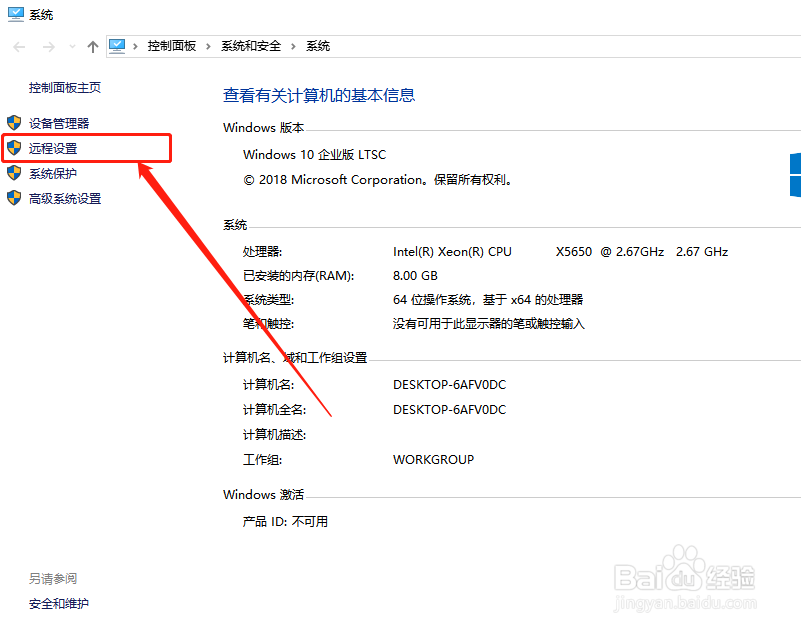Open the recent locations dropdown arrow
Viewport: 801px width, 630px height.
73,47
